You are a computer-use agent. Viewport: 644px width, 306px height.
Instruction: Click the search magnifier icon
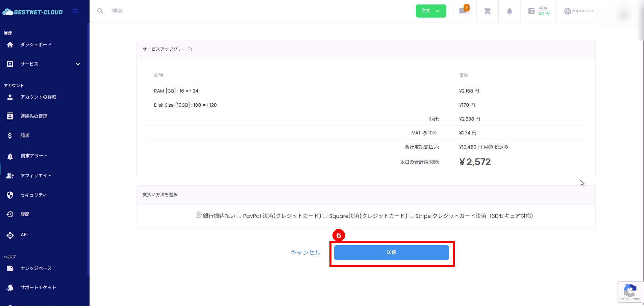100,11
